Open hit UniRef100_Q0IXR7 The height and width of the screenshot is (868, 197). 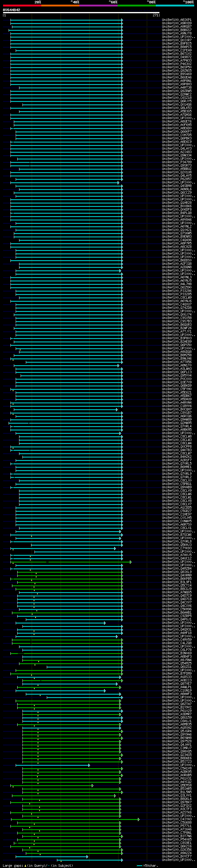[177, 40]
